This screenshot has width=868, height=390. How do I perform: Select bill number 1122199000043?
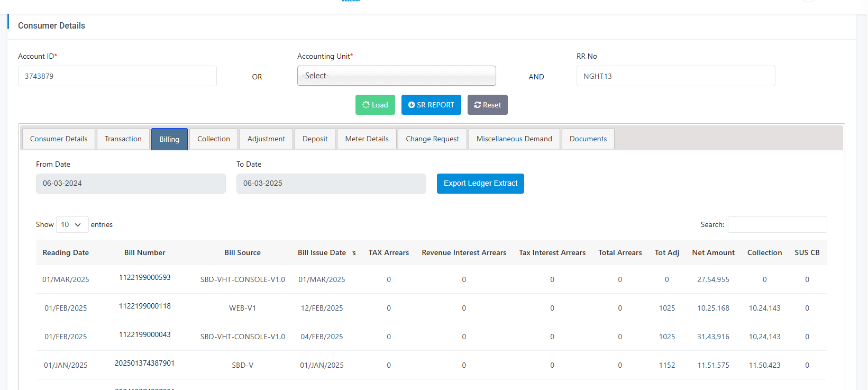click(144, 334)
